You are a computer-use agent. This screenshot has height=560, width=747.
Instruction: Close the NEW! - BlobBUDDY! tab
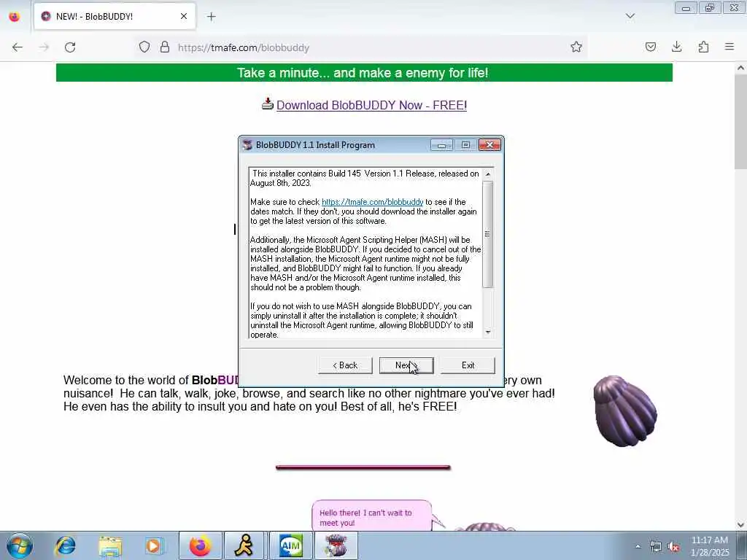pyautogui.click(x=183, y=16)
